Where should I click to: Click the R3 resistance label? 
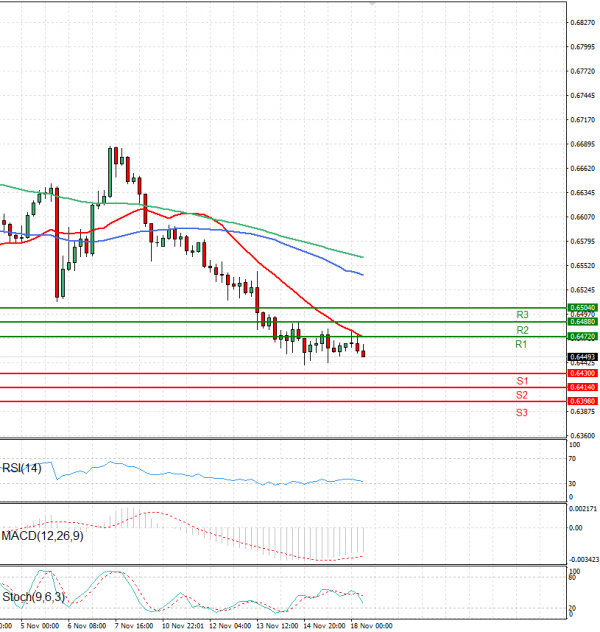click(522, 314)
